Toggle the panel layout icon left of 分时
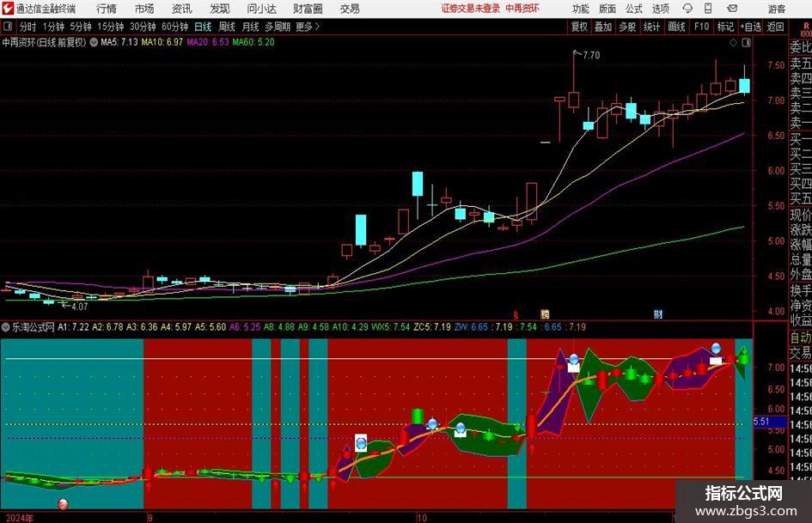Screen dimensions: 812x523 click(8, 27)
